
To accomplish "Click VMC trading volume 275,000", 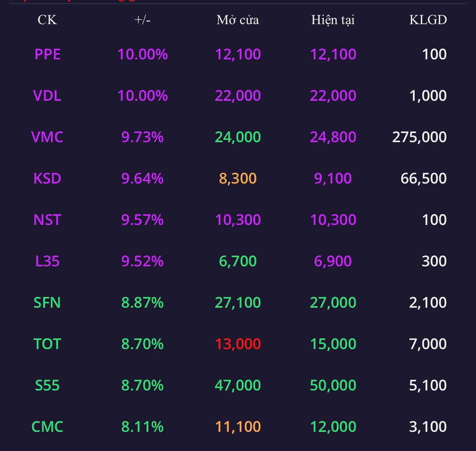I will click(x=419, y=137).
